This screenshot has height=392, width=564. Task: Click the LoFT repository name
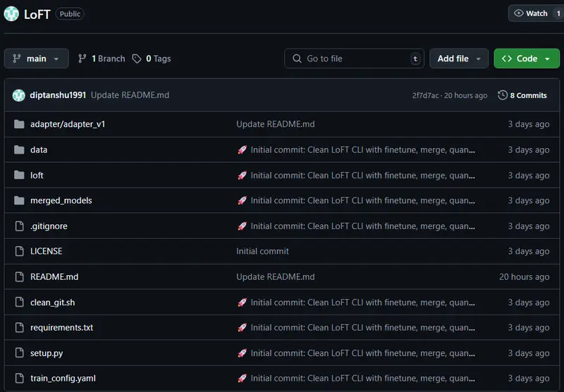(37, 14)
